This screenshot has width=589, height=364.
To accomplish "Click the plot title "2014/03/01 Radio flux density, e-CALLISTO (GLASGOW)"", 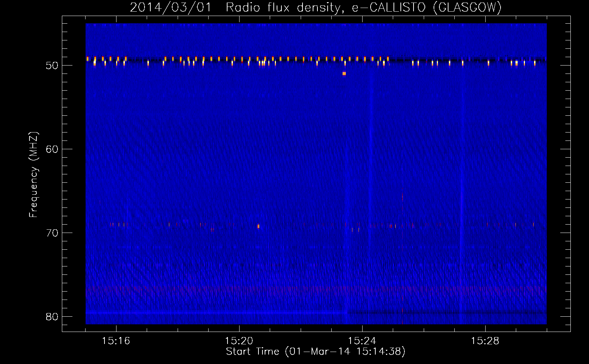I will tap(316, 7).
